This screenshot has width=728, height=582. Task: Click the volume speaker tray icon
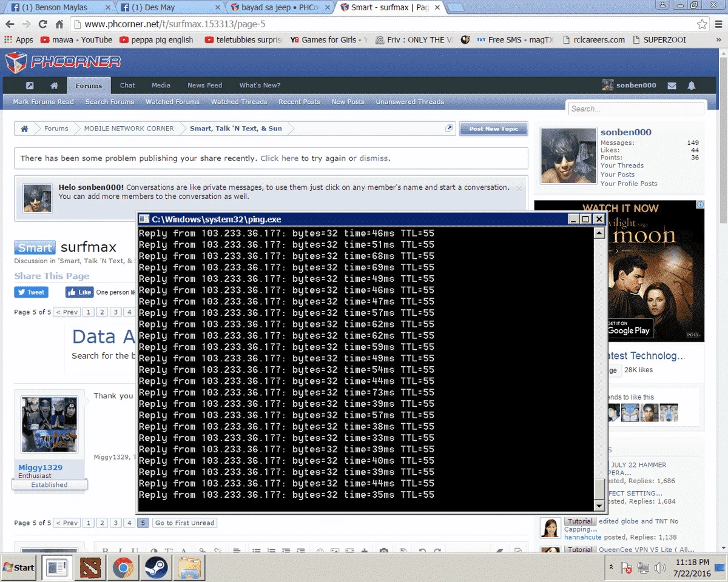click(661, 569)
